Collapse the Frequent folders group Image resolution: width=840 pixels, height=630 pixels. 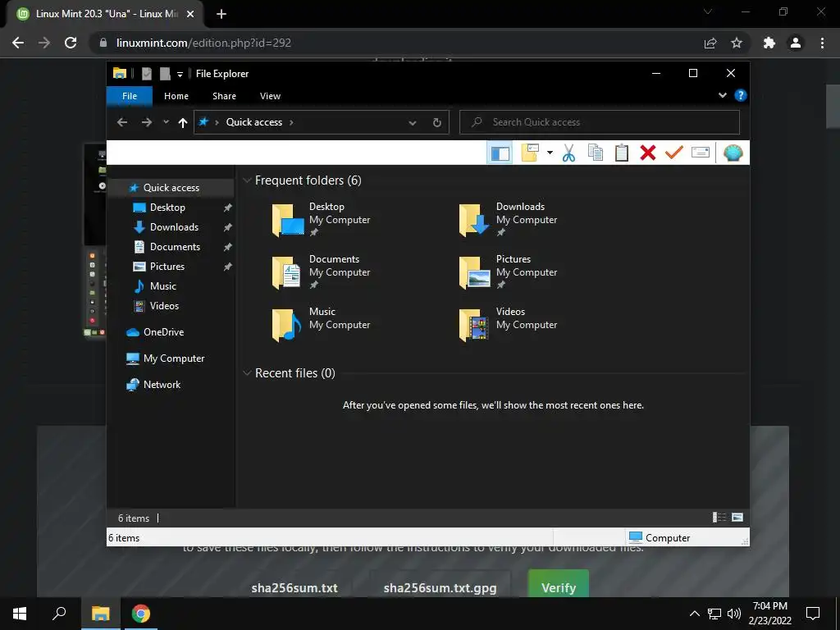coord(247,180)
